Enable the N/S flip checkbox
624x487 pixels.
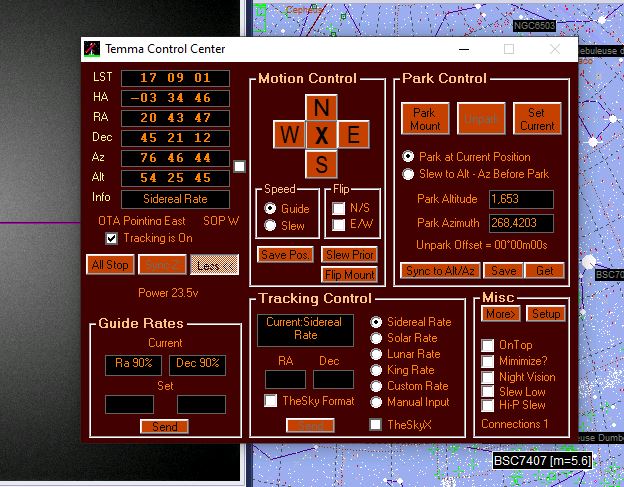[x=338, y=208]
